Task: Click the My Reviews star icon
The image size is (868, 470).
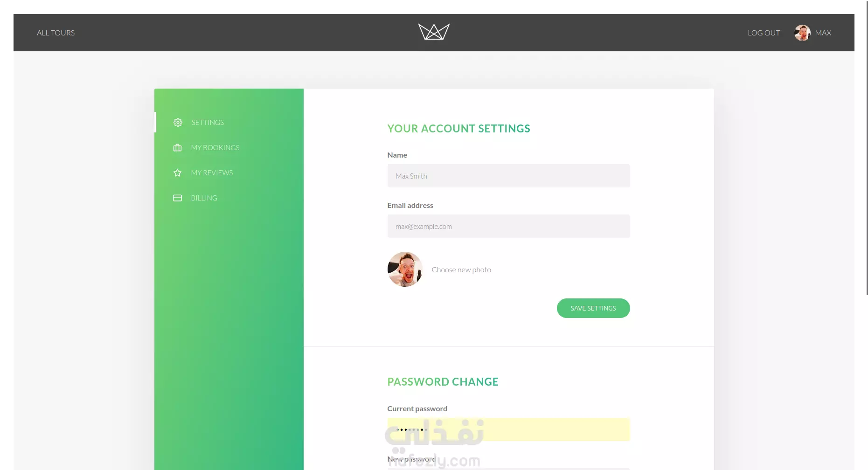Action: pos(177,173)
